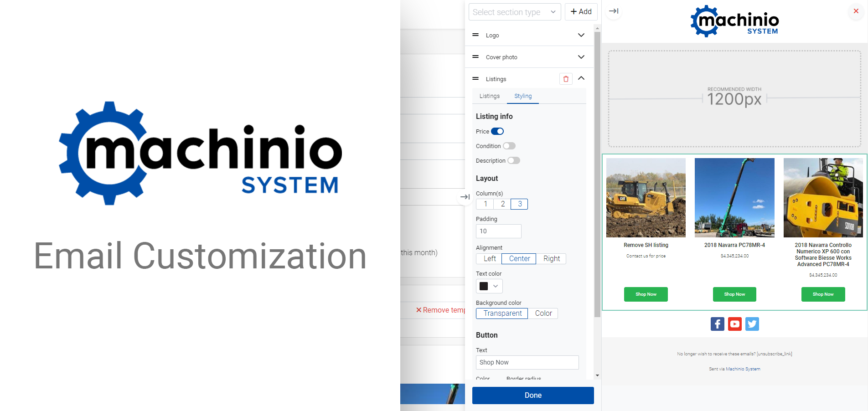Open the Machinio System link in footer
The width and height of the screenshot is (868, 411).
tap(743, 369)
